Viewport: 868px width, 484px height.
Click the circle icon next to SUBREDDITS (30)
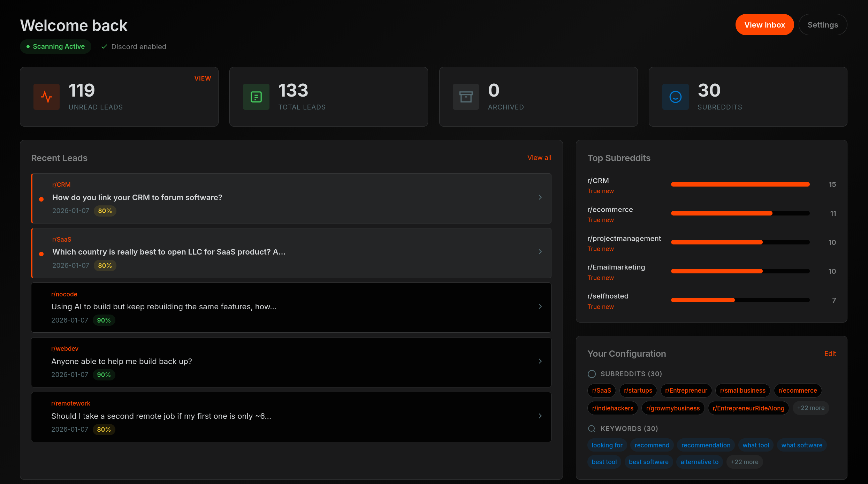point(592,374)
